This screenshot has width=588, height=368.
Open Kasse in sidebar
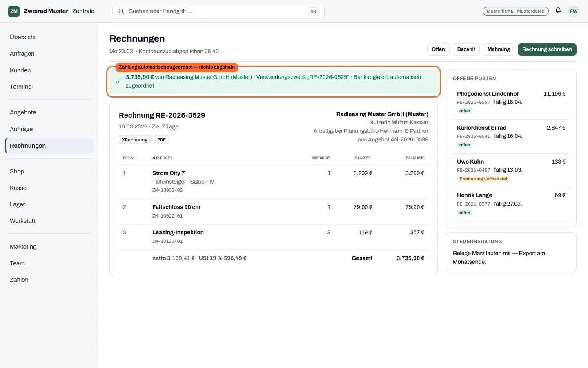tap(49, 188)
